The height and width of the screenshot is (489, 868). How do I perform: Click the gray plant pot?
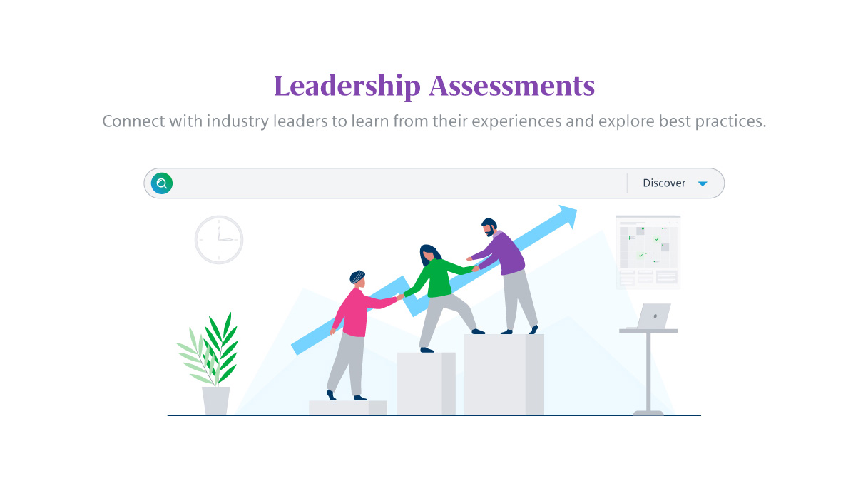click(215, 400)
